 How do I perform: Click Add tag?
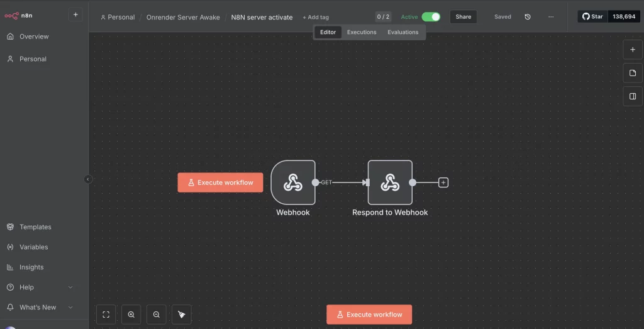point(316,17)
